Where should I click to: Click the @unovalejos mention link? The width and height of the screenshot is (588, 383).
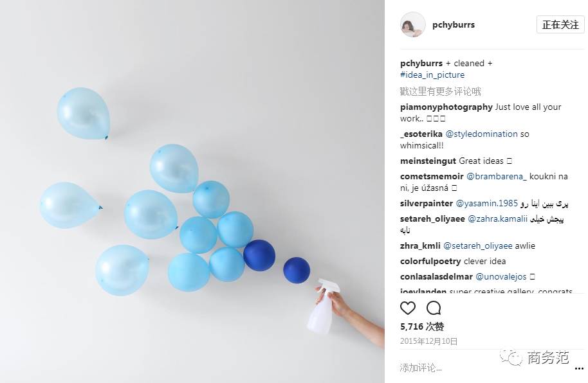pos(501,276)
